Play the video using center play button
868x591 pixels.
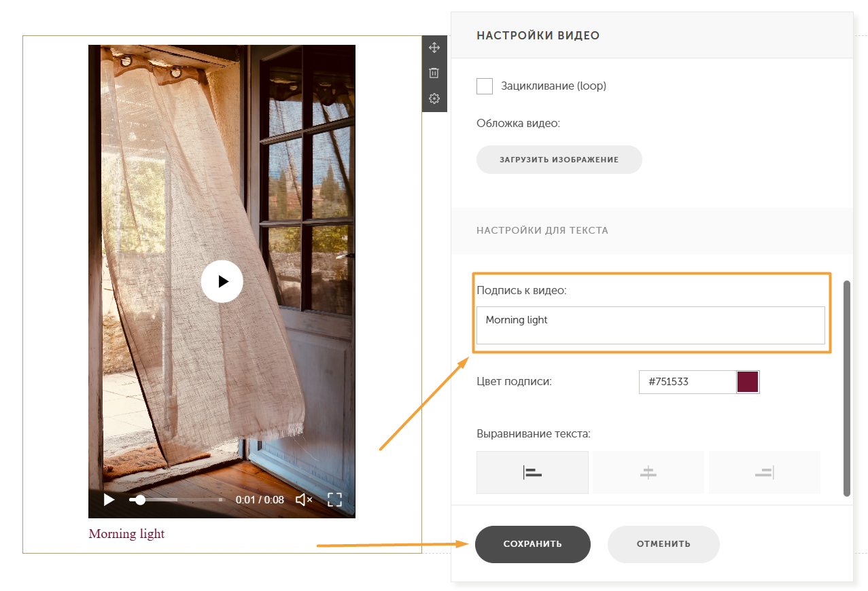click(x=222, y=281)
